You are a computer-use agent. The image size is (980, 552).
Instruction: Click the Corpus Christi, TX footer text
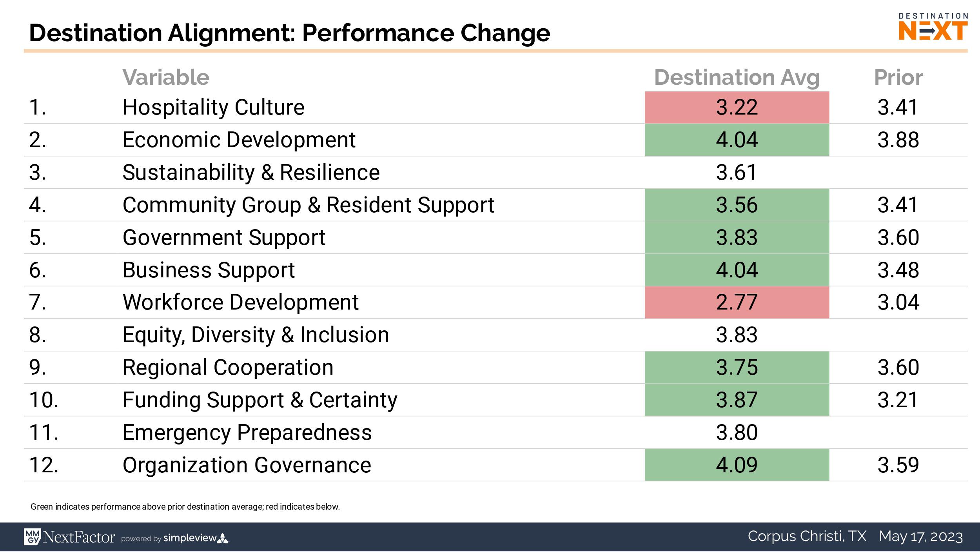(807, 536)
